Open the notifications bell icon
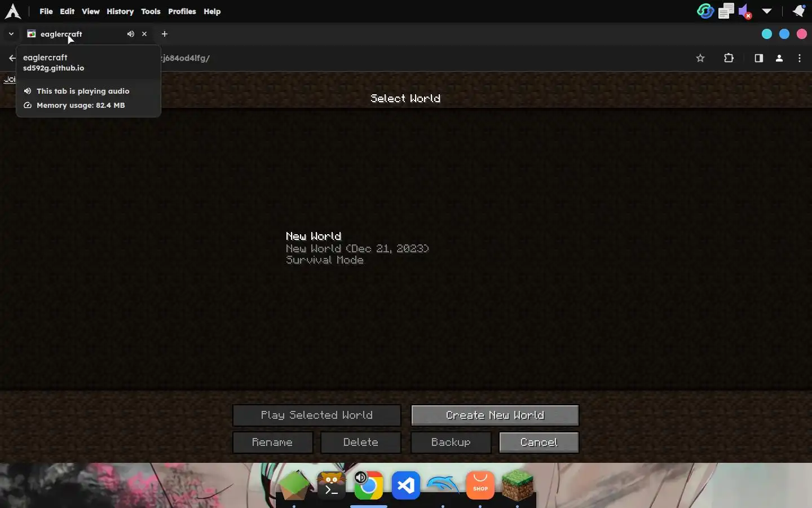 (x=798, y=11)
